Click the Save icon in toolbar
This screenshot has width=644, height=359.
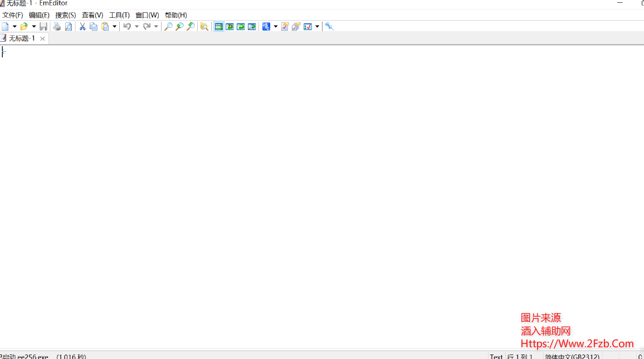[43, 27]
